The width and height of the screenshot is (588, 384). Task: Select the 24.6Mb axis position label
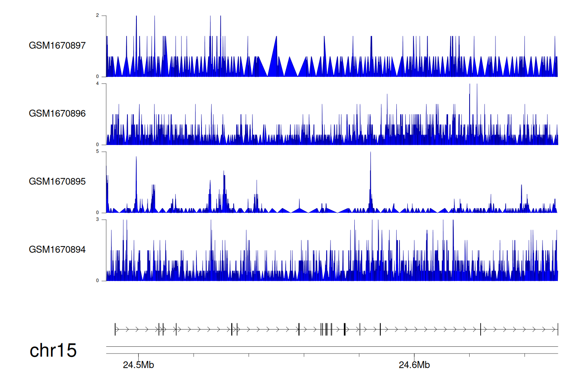pos(414,365)
